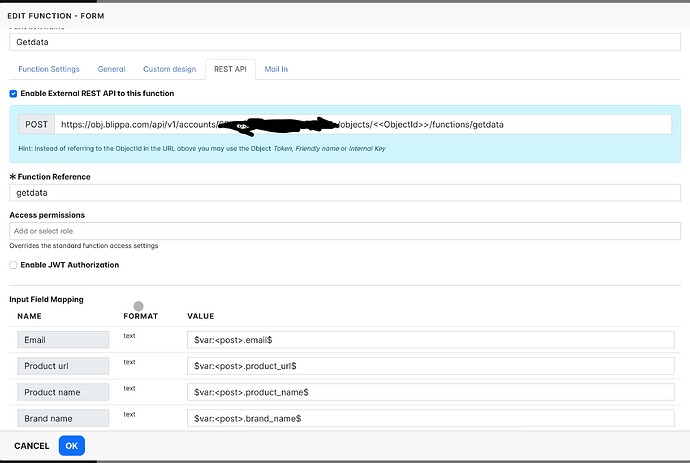The height and width of the screenshot is (463, 690).
Task: Click the Brand name value field
Action: 431,417
